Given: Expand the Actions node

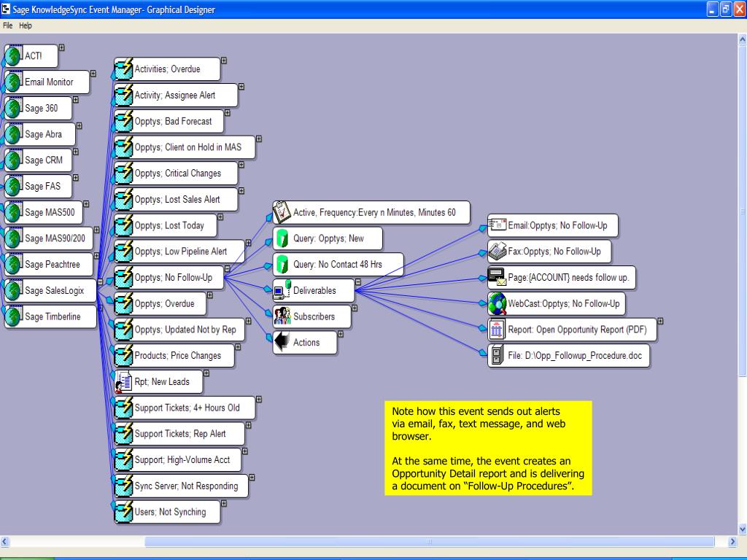Looking at the screenshot, I should [341, 334].
